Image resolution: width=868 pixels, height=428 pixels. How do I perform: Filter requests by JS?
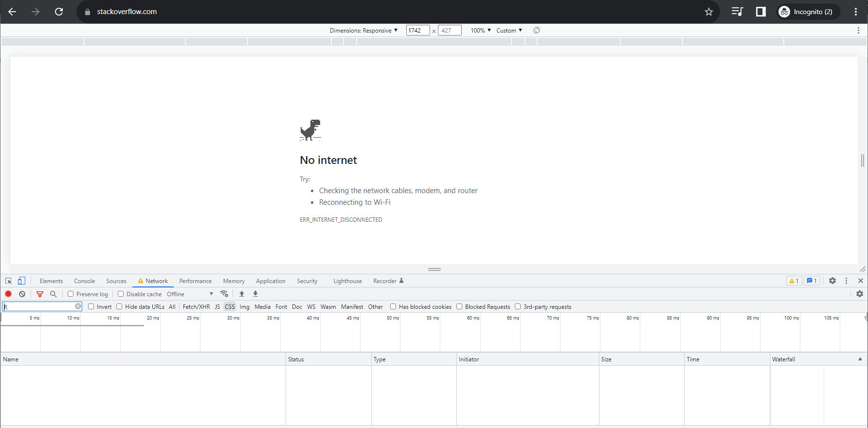tap(217, 306)
